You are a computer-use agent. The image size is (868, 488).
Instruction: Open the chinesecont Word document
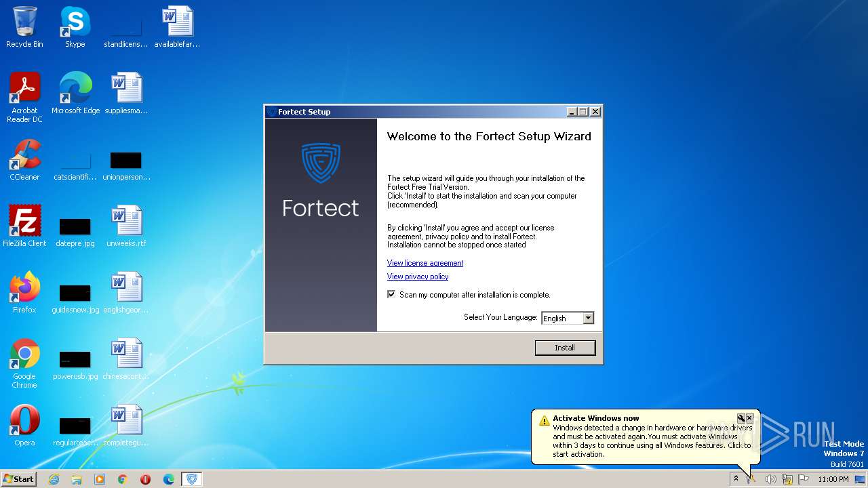tap(126, 359)
